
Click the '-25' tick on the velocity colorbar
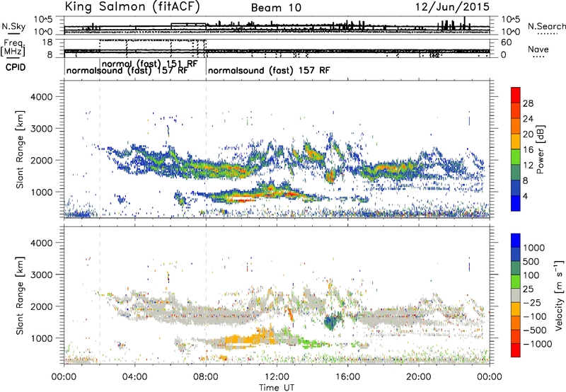click(532, 303)
